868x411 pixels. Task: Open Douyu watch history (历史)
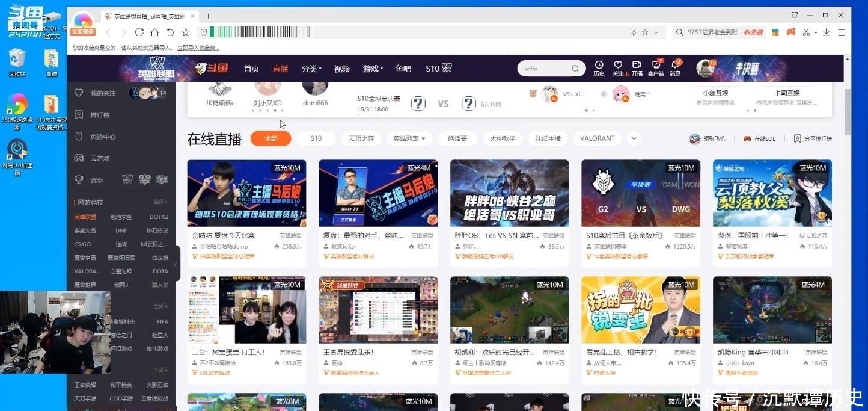point(599,68)
